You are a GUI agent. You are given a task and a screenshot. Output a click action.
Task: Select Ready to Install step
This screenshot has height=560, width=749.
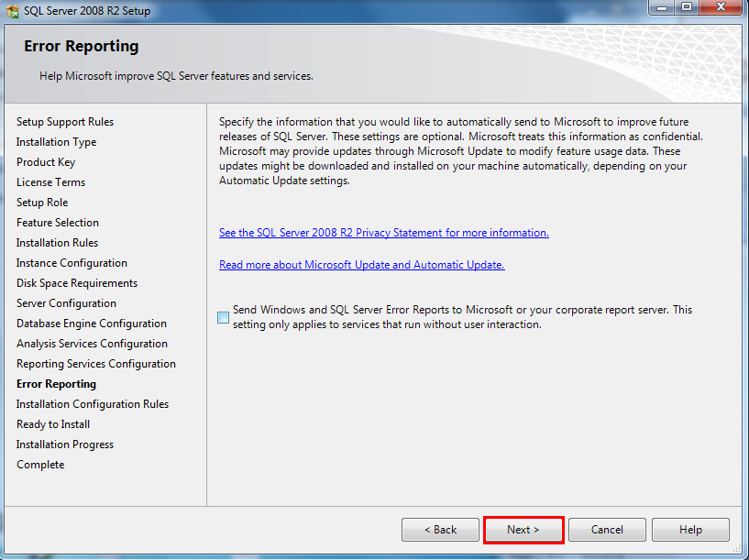pos(53,424)
